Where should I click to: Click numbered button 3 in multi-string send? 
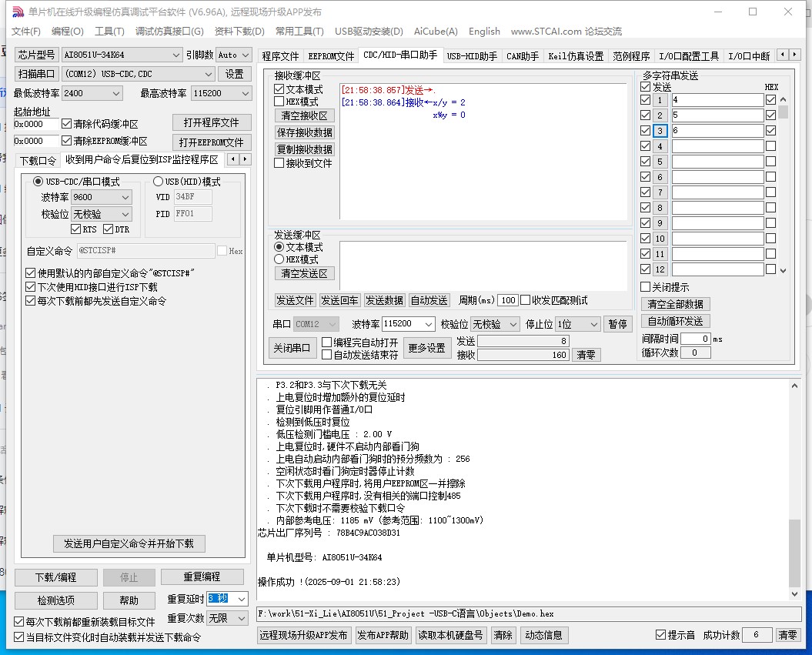pyautogui.click(x=660, y=131)
